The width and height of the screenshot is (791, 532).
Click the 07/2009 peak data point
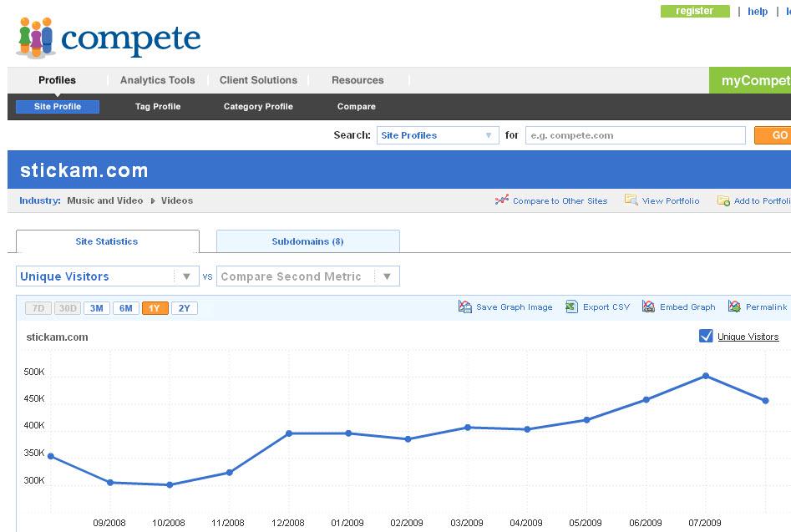[x=706, y=376]
